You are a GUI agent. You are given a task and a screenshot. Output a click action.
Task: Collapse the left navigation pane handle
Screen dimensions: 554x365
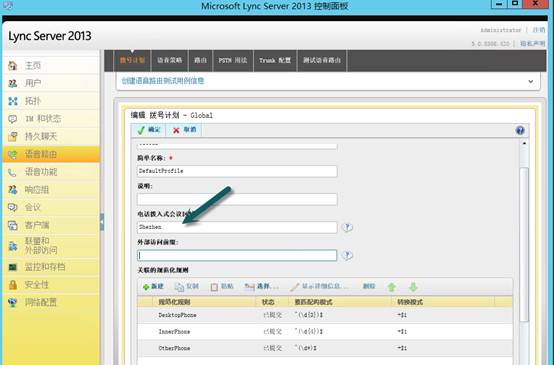point(102,222)
